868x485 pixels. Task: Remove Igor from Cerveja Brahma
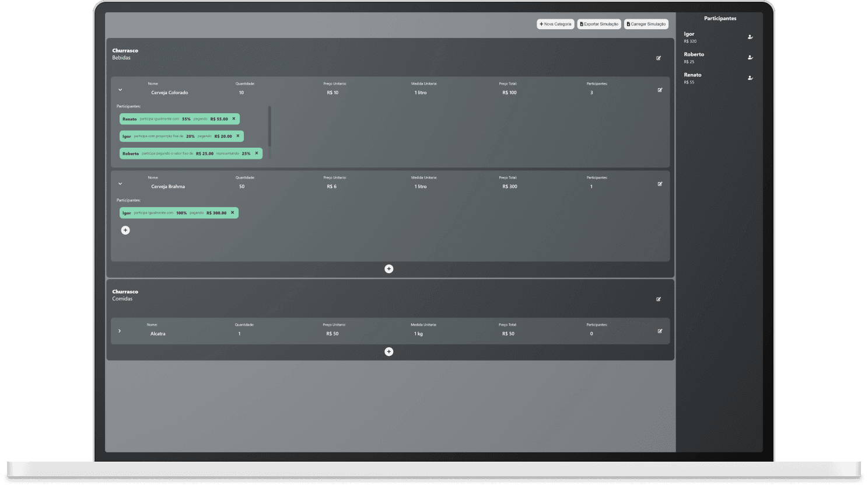pyautogui.click(x=232, y=212)
